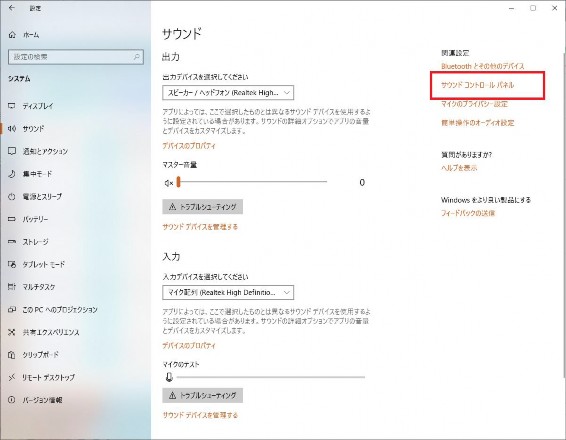Click the マスター音量 slider track
This screenshot has width=566, height=440.
coord(252,182)
